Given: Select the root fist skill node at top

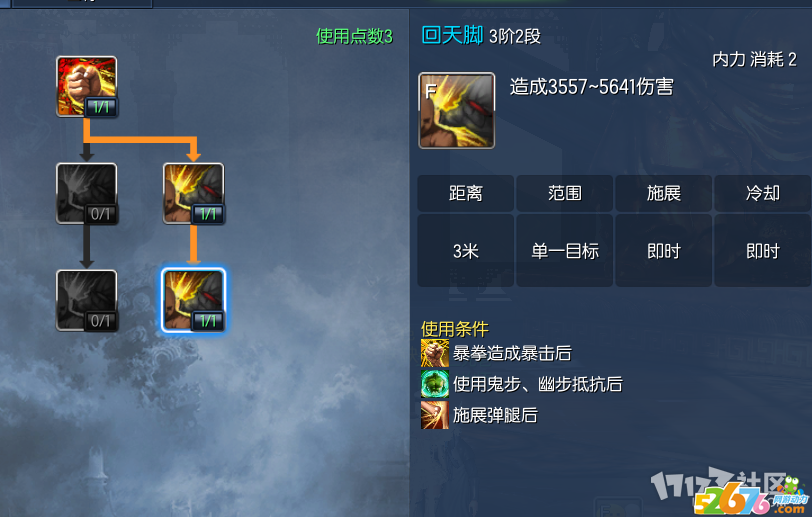Looking at the screenshot, I should coord(86,86).
